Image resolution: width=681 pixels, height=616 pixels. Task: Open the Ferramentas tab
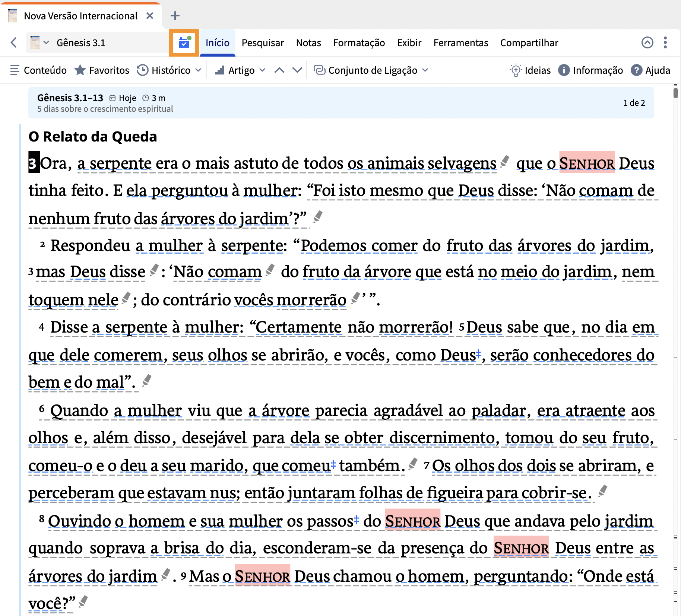click(460, 43)
